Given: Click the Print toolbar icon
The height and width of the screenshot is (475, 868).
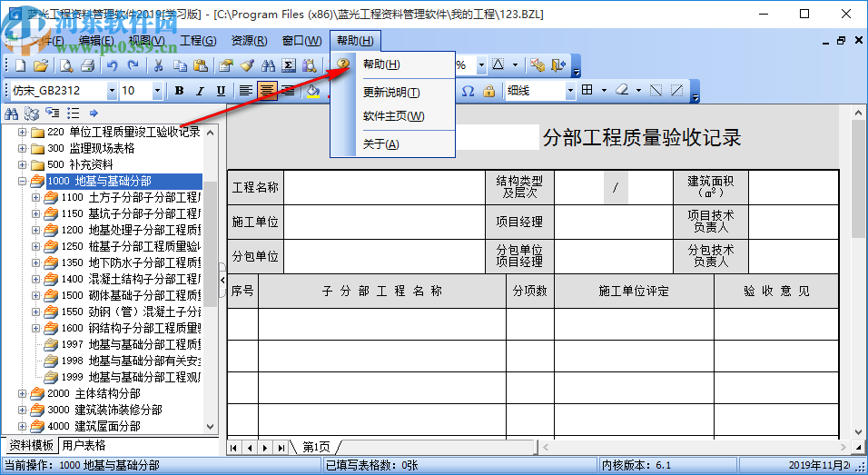Looking at the screenshot, I should (x=87, y=65).
